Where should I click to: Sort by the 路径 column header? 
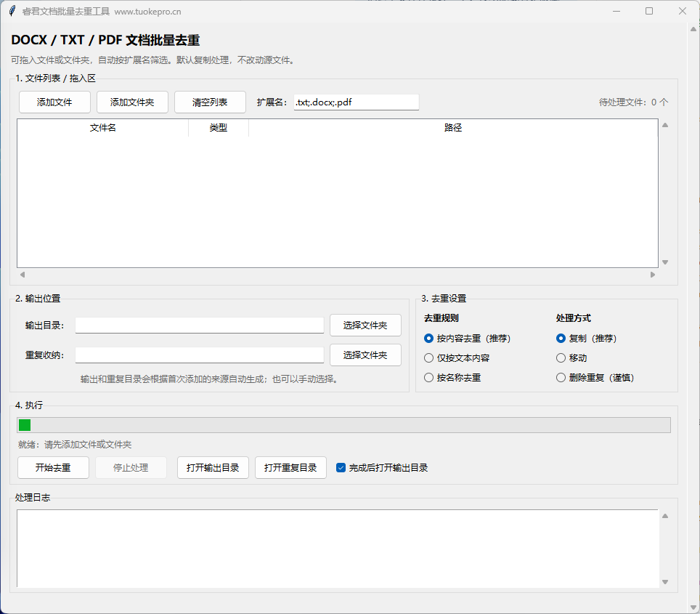coord(452,128)
